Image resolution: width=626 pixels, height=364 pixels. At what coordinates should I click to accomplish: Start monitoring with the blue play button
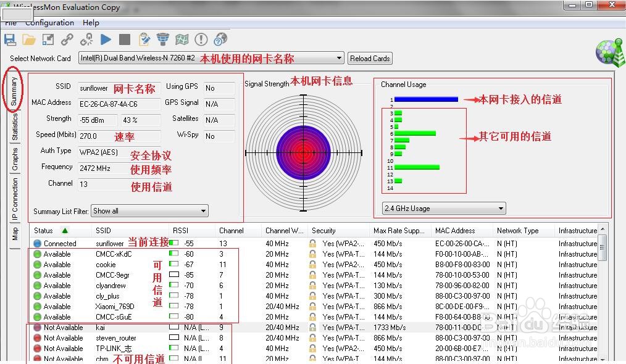point(106,39)
